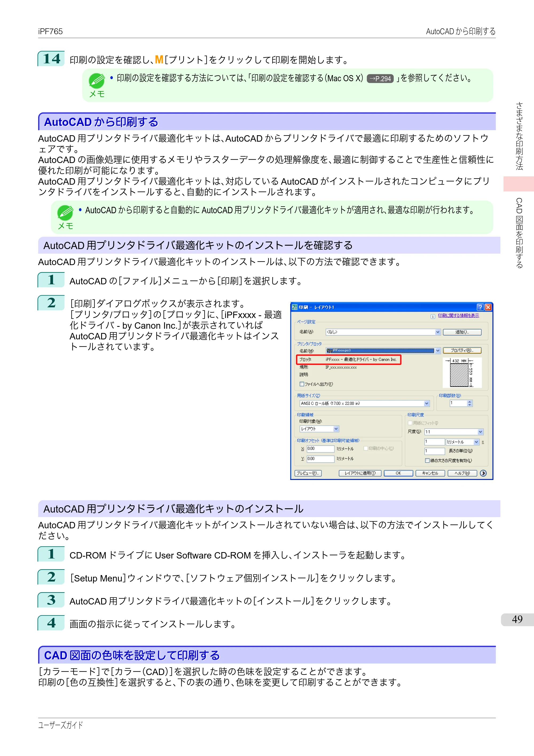Click the paper size preview thumbnail
This screenshot has height=756, width=534.
462,373
